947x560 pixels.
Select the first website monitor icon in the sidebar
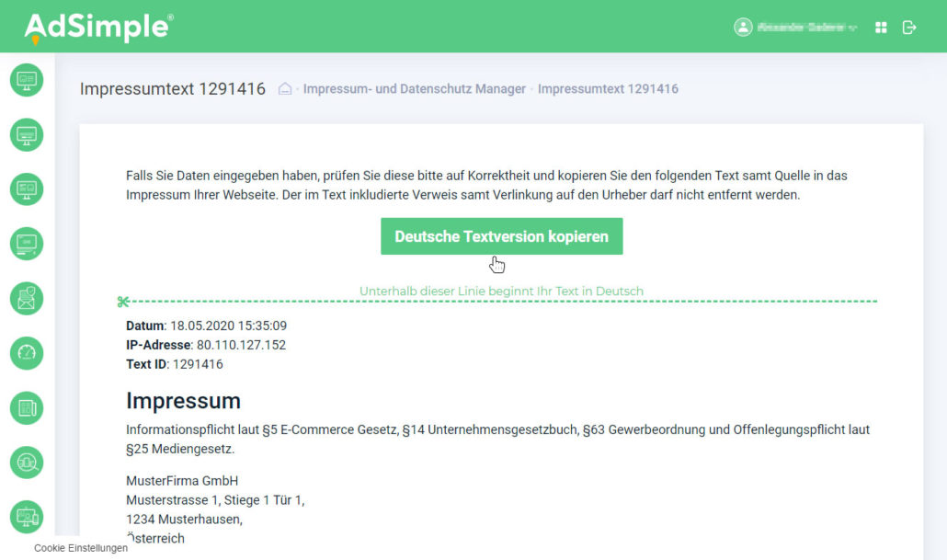click(27, 80)
